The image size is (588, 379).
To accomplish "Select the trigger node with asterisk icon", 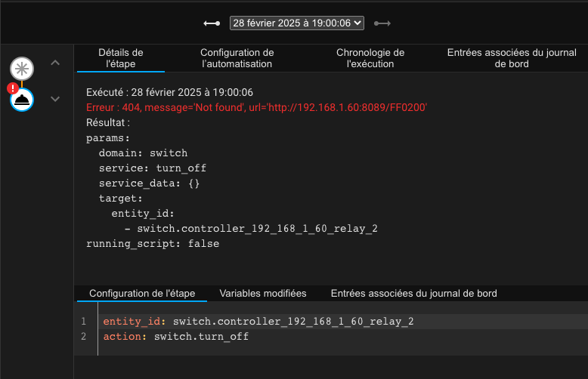I will tap(22, 69).
